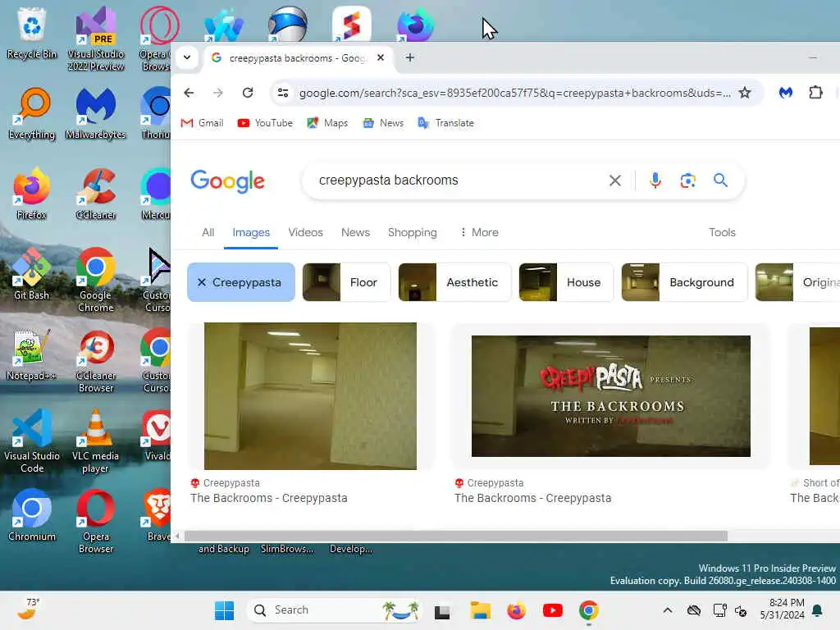840x630 pixels.
Task: Expand the More search options menu
Action: point(479,232)
